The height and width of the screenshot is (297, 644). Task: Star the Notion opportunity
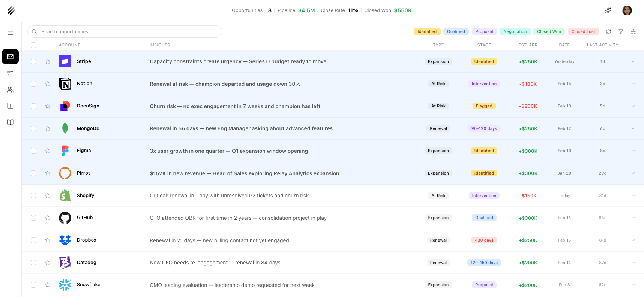click(48, 84)
